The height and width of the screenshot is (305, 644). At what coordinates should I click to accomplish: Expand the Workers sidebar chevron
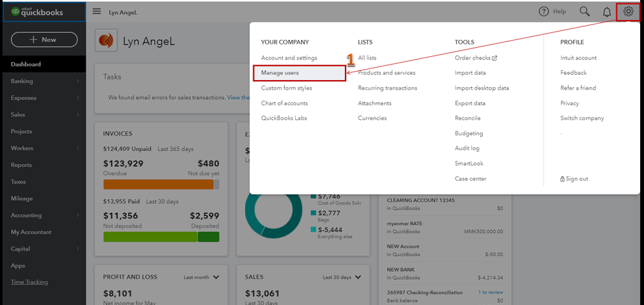[x=77, y=148]
